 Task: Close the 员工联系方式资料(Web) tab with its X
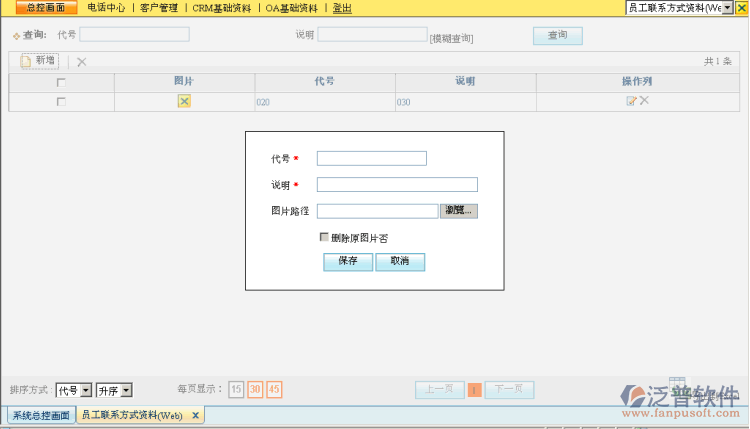pos(195,415)
